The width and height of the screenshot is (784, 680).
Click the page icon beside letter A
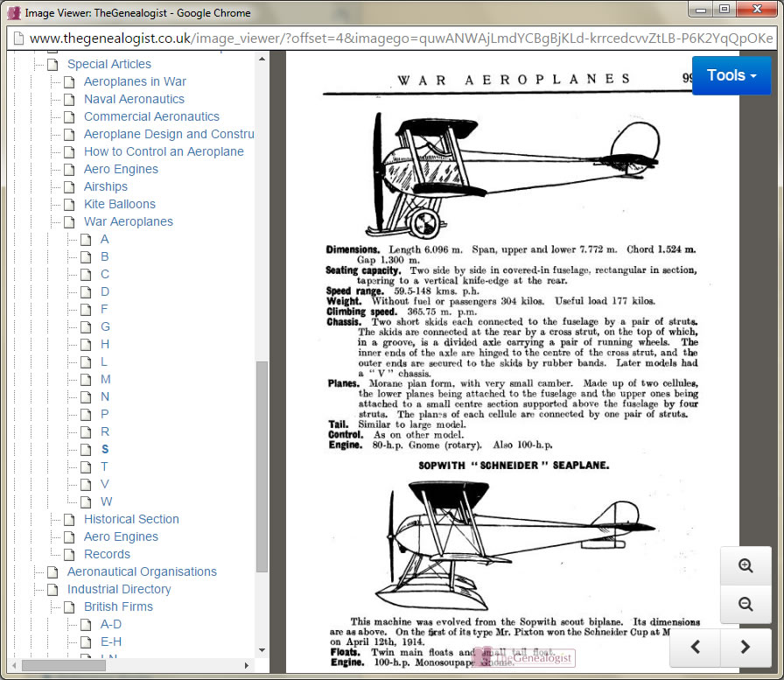(86, 240)
